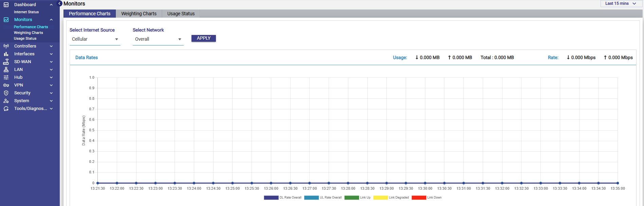Click the Monitors chart icon in sidebar
The width and height of the screenshot is (644, 206).
coord(6,20)
